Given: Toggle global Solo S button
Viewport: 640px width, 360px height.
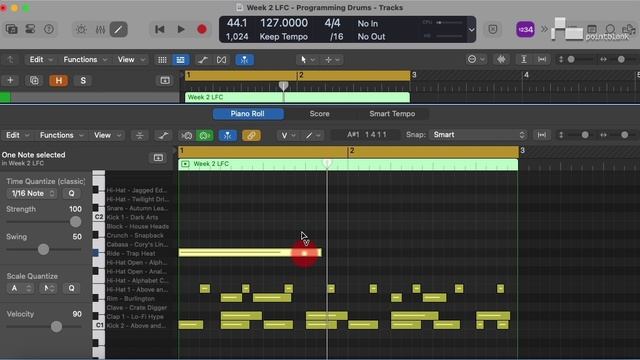Looking at the screenshot, I should [83, 80].
